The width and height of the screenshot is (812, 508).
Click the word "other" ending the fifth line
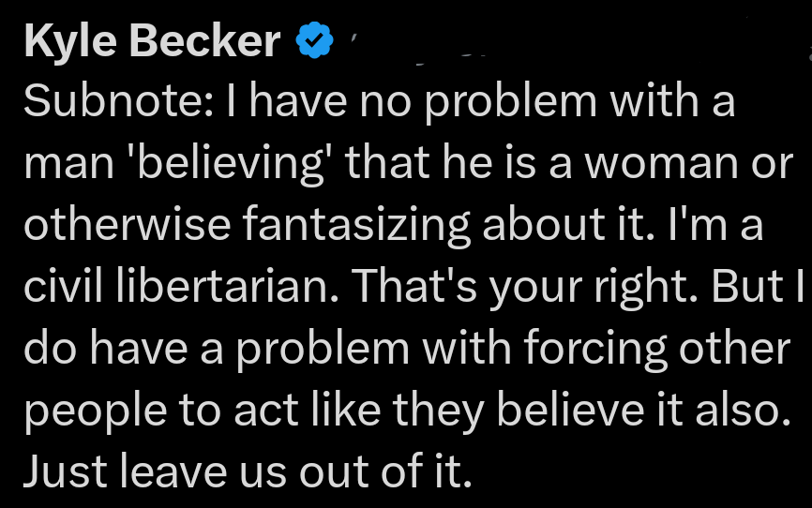pos(734,349)
